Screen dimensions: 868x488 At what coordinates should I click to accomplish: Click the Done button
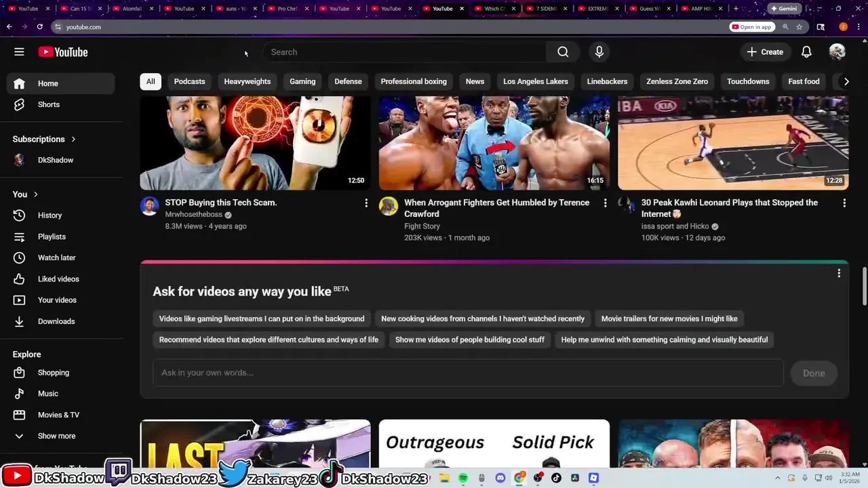pyautogui.click(x=814, y=373)
